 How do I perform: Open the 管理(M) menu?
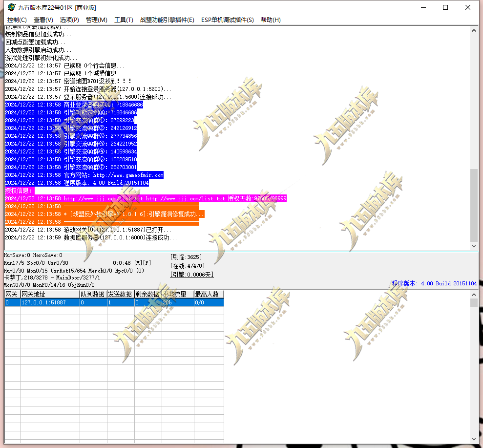96,20
